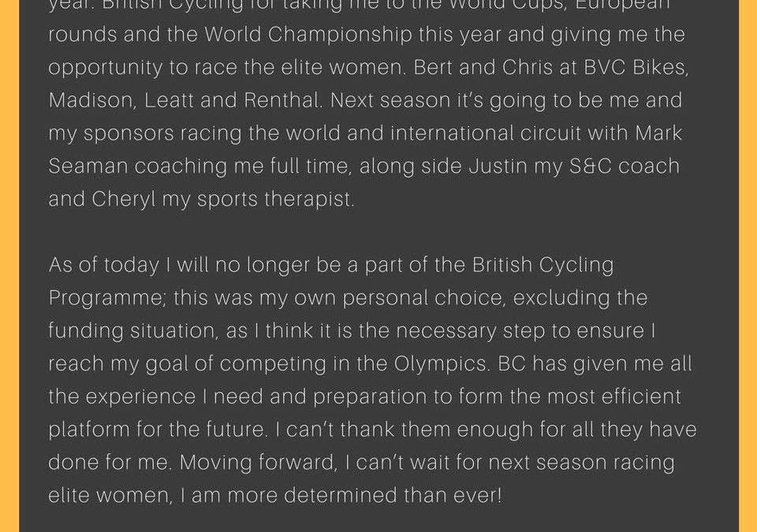Click the phrase "As of today"

point(104,265)
